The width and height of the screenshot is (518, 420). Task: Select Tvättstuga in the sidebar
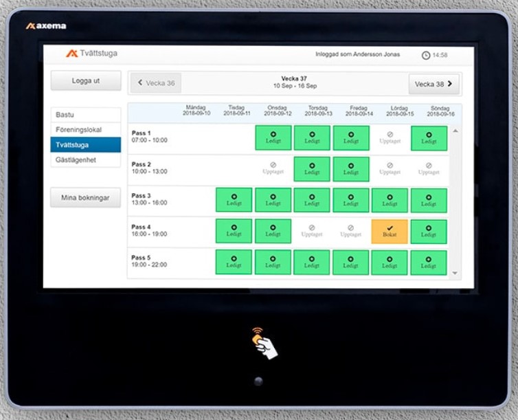click(86, 145)
